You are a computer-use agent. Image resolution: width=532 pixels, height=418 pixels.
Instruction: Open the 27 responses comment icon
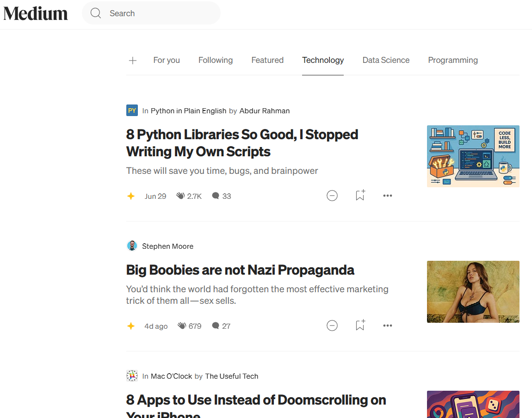[216, 326]
